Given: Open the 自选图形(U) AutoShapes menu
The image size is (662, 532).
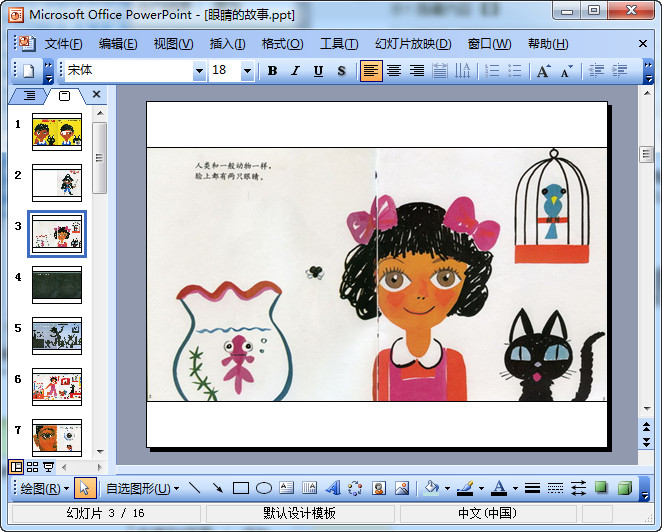Looking at the screenshot, I should pyautogui.click(x=142, y=489).
